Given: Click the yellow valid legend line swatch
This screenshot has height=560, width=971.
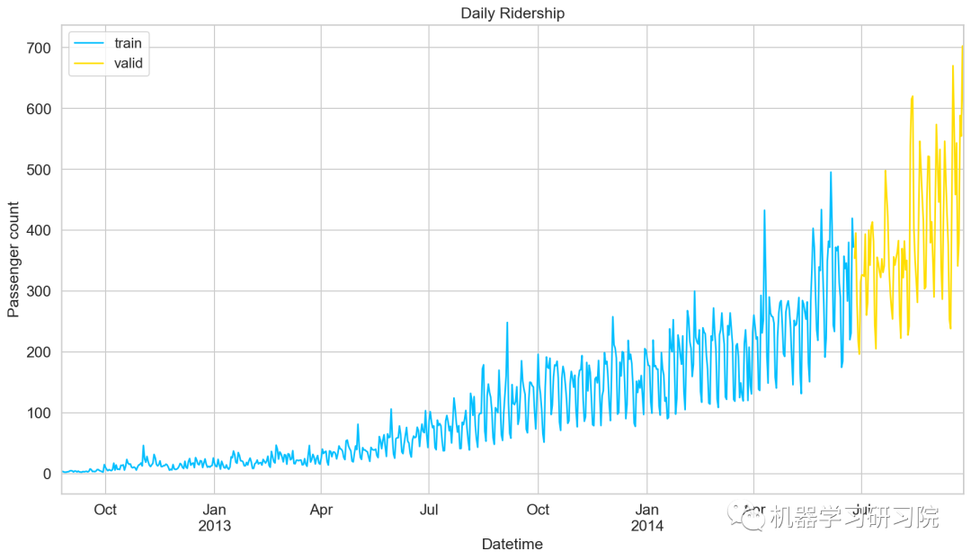Looking at the screenshot, I should 88,63.
